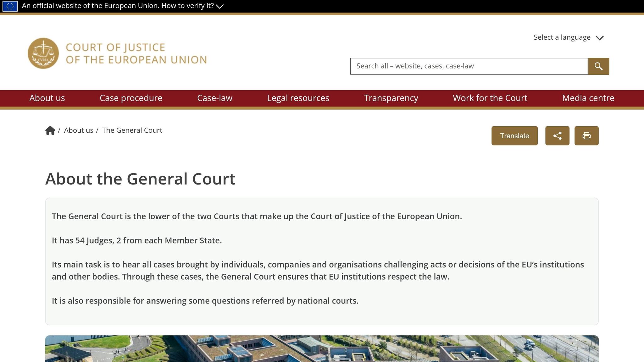Click the search magnifier icon

598,66
